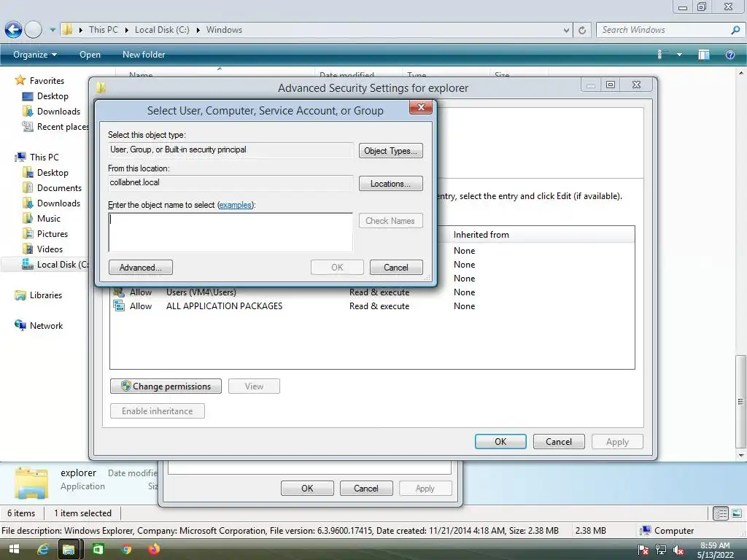The height and width of the screenshot is (560, 747).
Task: Click the network tray icon
Action: 661,550
